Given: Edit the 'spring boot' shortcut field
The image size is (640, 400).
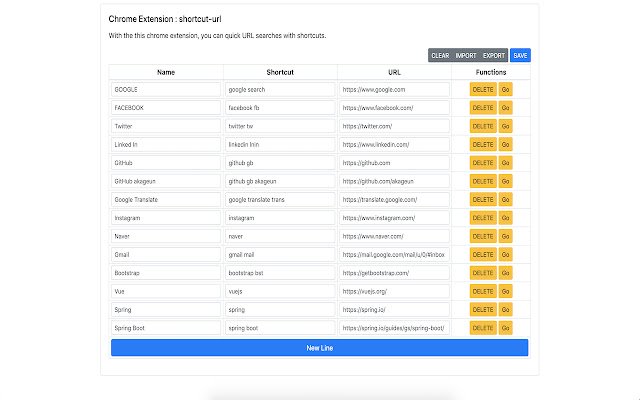Looking at the screenshot, I should point(280,328).
